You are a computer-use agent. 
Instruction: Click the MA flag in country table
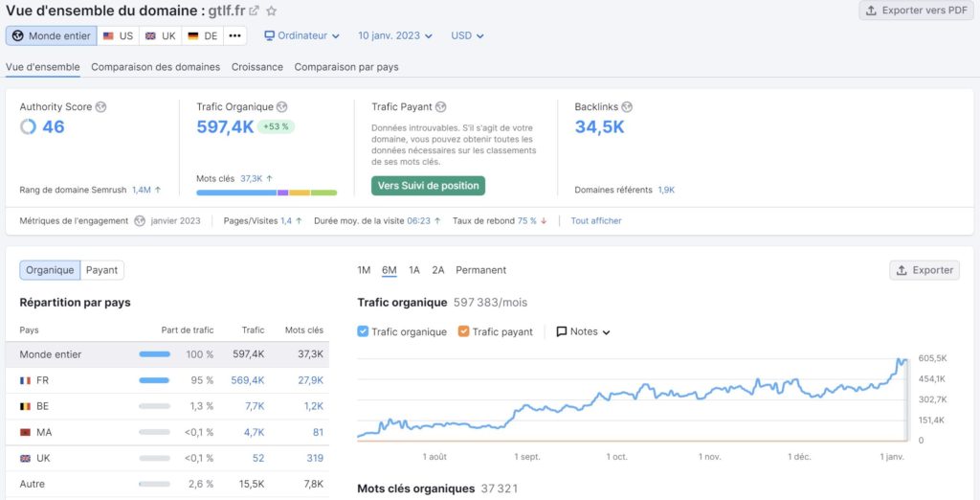pos(25,432)
